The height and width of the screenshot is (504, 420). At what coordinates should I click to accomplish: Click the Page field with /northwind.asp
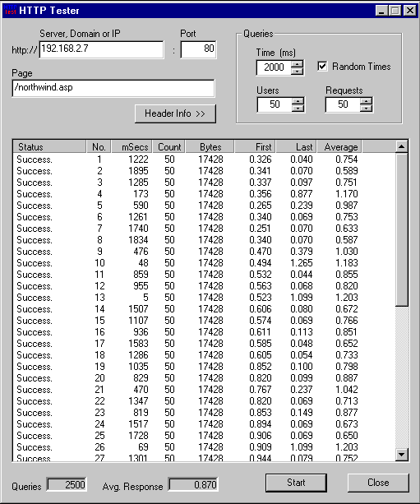click(113, 89)
